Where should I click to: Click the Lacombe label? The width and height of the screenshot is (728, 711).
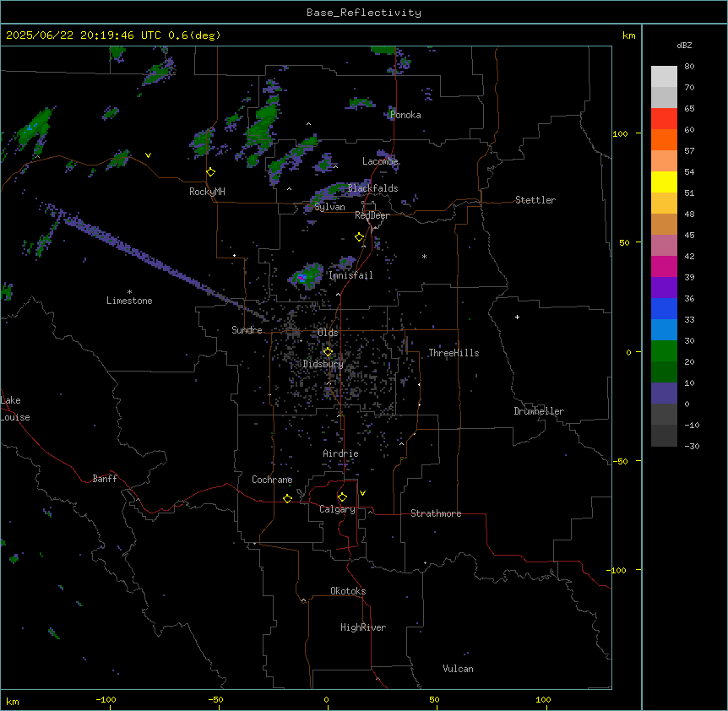[x=380, y=161]
